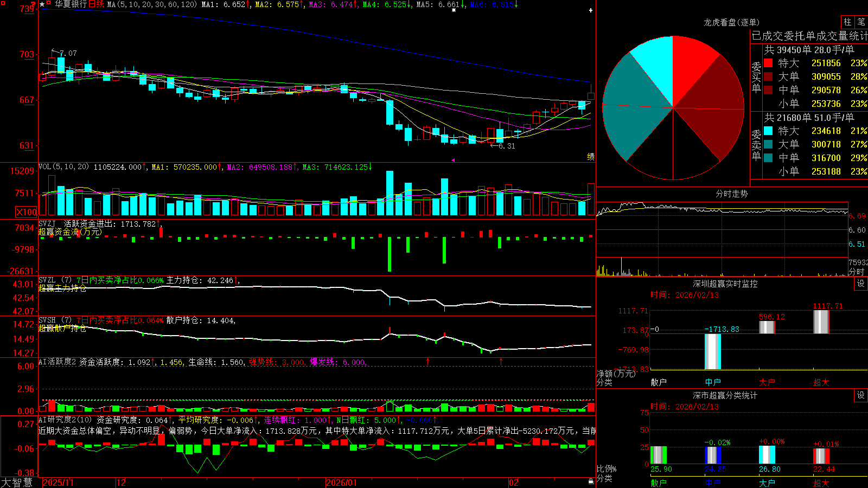
Task: Click the 分时走势 intraday chart title
Action: pos(731,194)
